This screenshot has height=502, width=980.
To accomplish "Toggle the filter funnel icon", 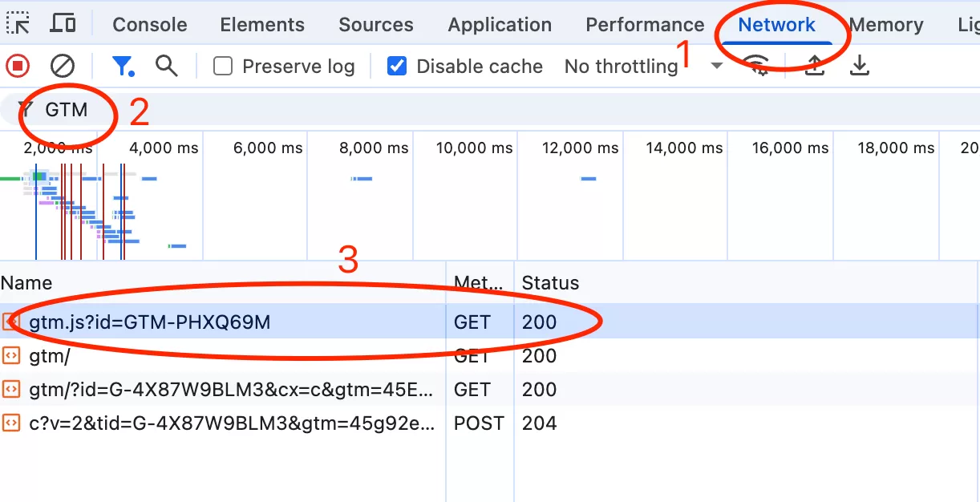I will pyautogui.click(x=123, y=66).
